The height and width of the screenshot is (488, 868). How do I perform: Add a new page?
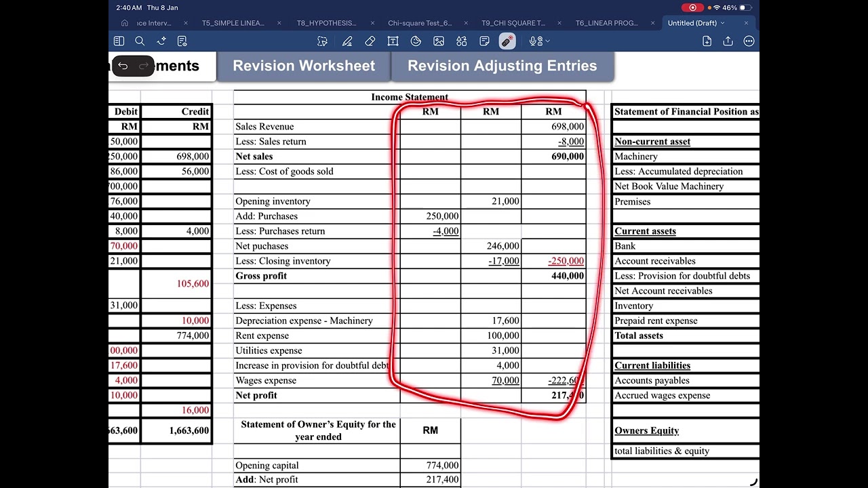707,41
